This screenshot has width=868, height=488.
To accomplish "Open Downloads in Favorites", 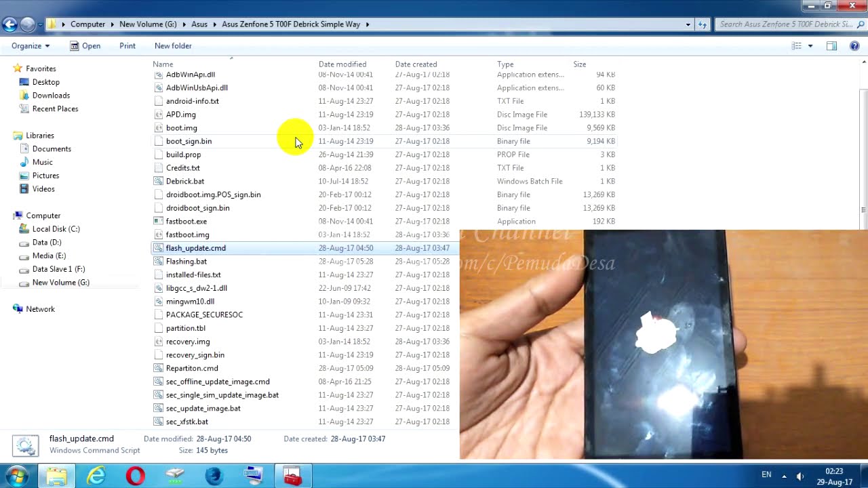I will 51,96.
